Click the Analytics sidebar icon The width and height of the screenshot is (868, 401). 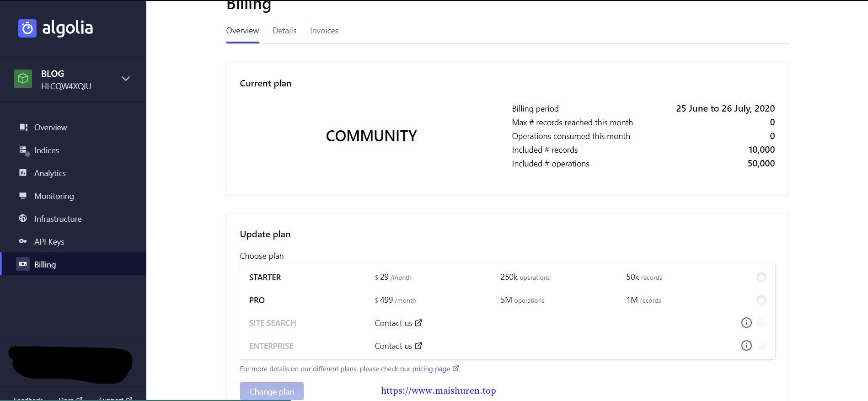23,172
